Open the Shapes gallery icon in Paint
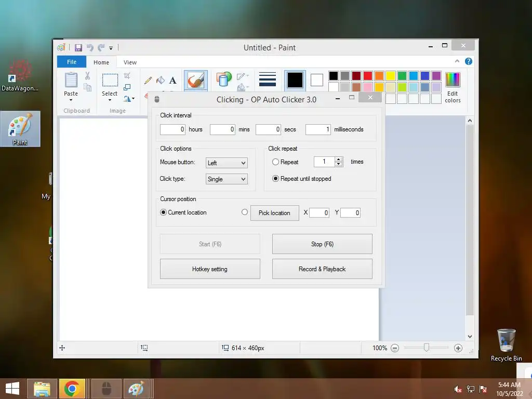The width and height of the screenshot is (532, 399). [224, 79]
